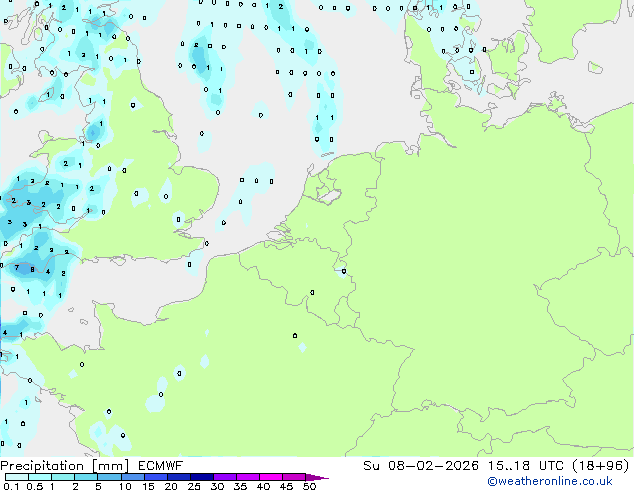Click the 30–35 mm purple legend swatch
This screenshot has width=634, height=490.
click(225, 477)
